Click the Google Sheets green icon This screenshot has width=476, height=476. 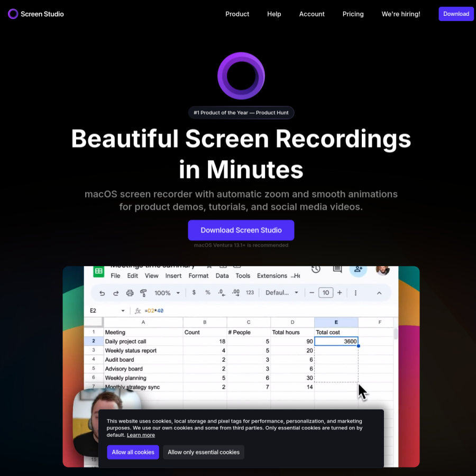[x=99, y=271]
